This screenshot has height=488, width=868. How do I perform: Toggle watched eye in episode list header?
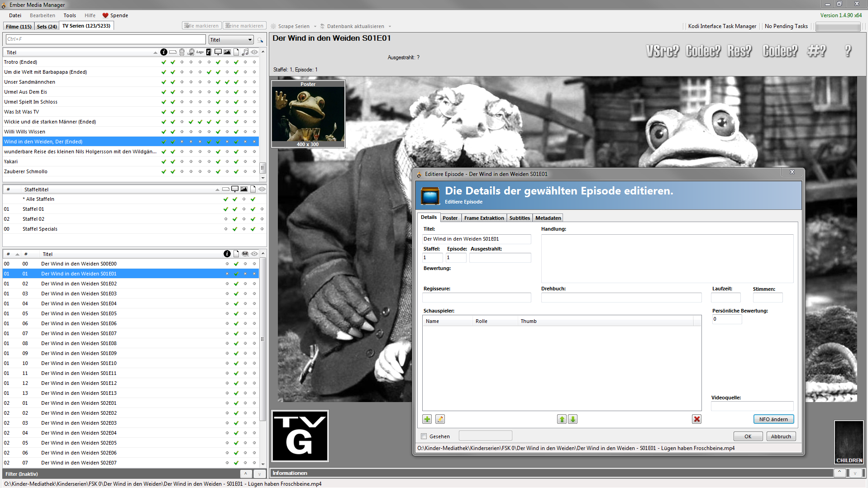pos(254,254)
